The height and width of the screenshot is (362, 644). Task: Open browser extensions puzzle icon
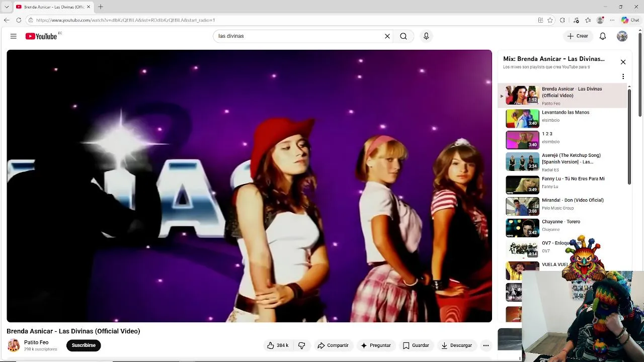562,20
